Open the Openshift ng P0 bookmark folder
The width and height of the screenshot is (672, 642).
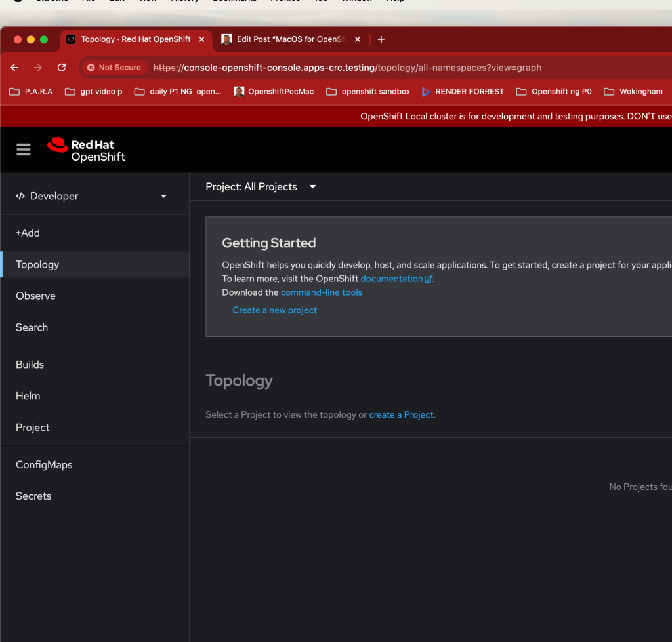pos(554,92)
